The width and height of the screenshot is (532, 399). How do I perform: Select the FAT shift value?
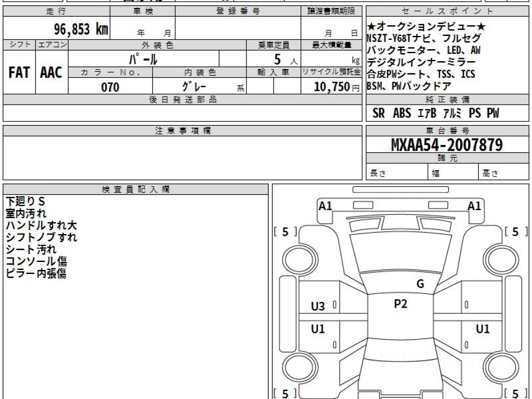pos(19,73)
